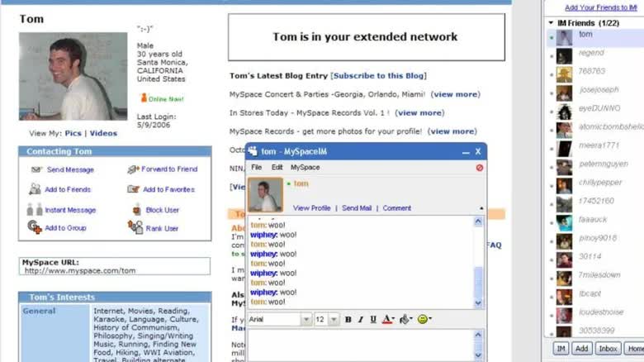Open the font size 12 dropdown
This screenshot has height=362, width=644.
[332, 319]
